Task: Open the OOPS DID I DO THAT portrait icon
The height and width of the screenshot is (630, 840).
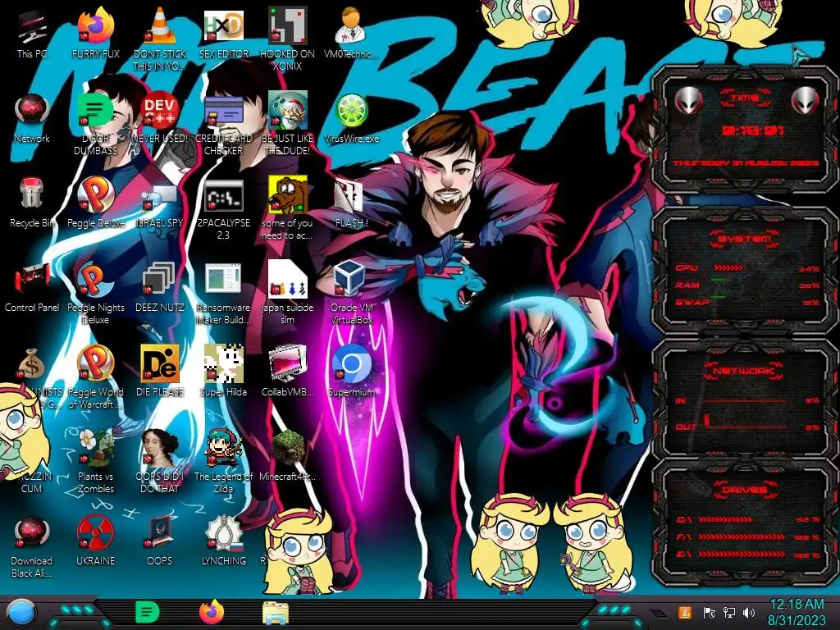Action: 160,462
